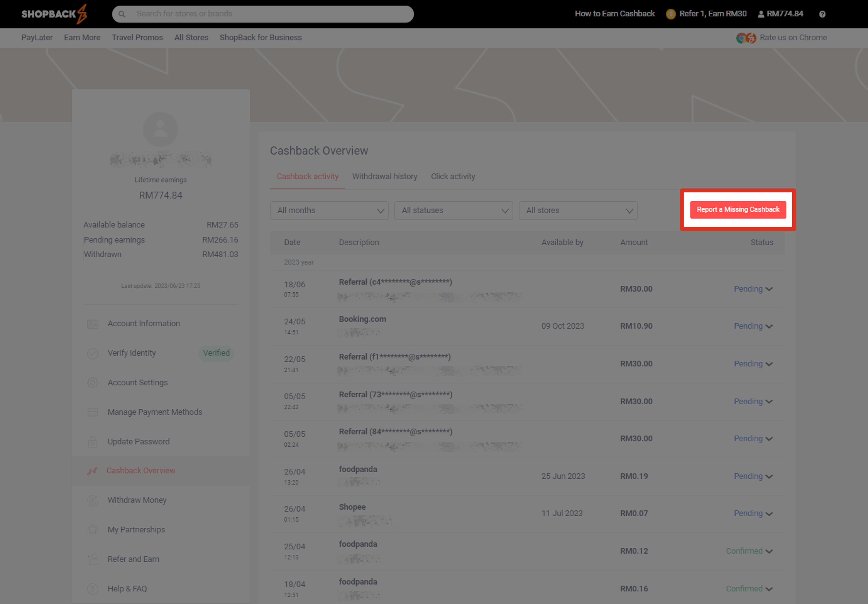Click Report a Missing Cashback button

738,210
